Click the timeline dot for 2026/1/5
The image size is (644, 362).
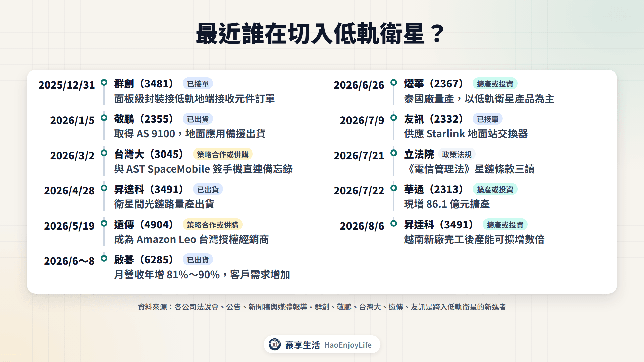[104, 118]
